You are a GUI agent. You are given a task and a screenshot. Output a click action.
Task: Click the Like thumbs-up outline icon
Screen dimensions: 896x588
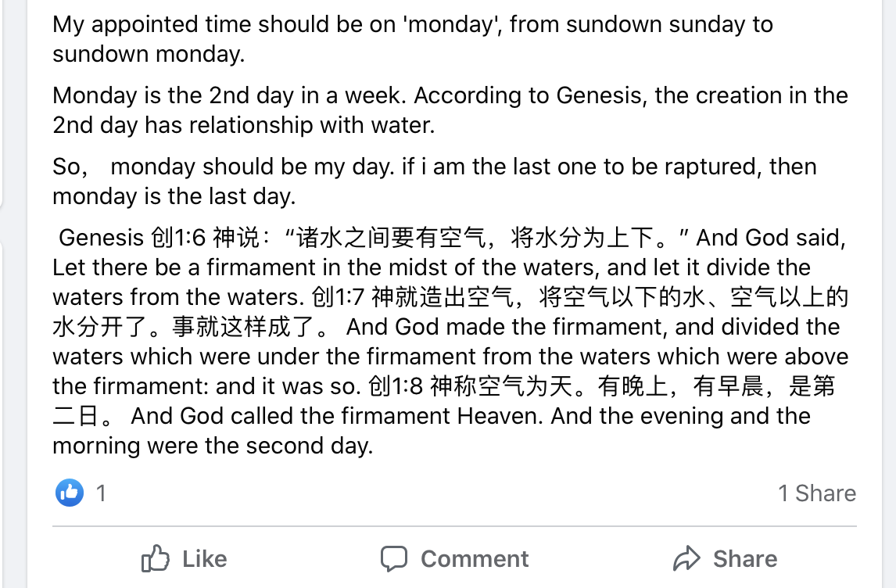tap(155, 559)
